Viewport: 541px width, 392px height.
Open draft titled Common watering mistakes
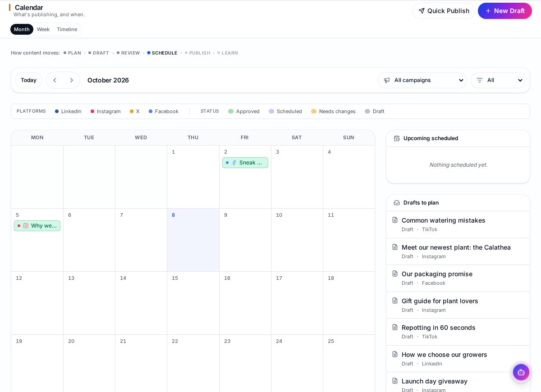(x=458, y=224)
